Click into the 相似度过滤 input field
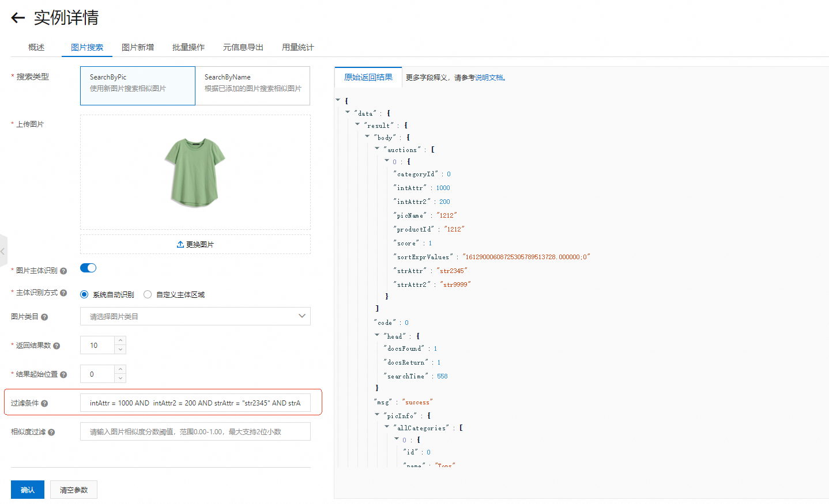This screenshot has width=829, height=504. (195, 431)
